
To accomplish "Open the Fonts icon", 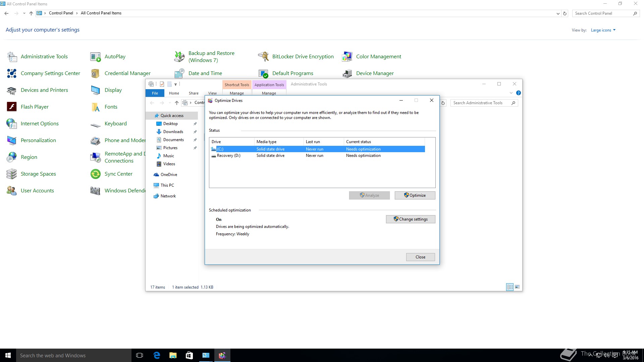I will click(96, 107).
